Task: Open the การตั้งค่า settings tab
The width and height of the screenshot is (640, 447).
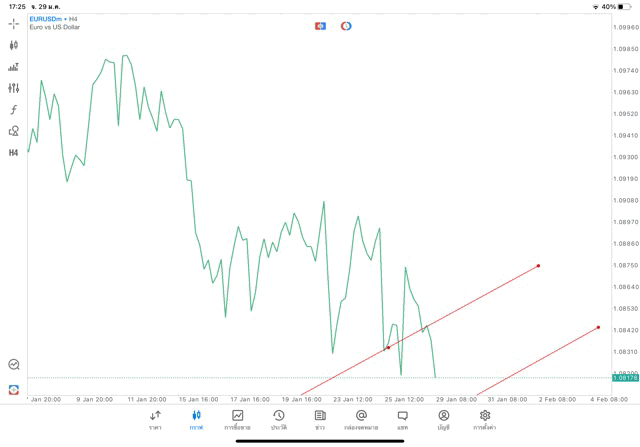Action: pos(485,420)
